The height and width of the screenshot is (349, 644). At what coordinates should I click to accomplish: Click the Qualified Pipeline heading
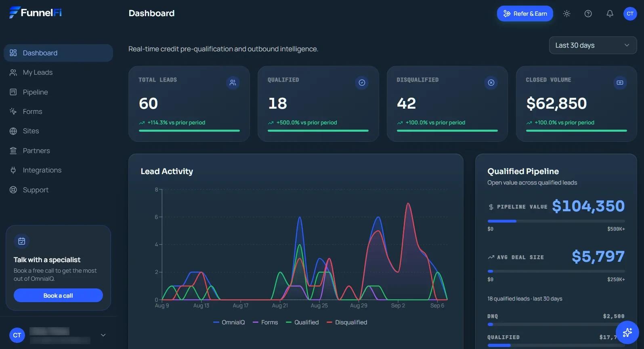point(523,171)
